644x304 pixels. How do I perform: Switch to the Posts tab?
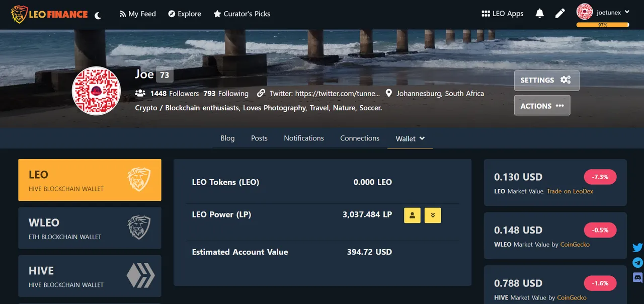[259, 138]
